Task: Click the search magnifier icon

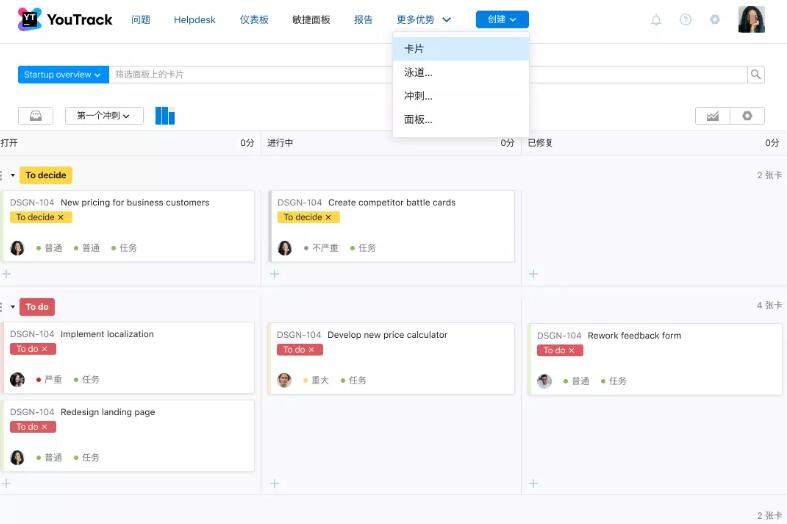Action: pyautogui.click(x=756, y=74)
